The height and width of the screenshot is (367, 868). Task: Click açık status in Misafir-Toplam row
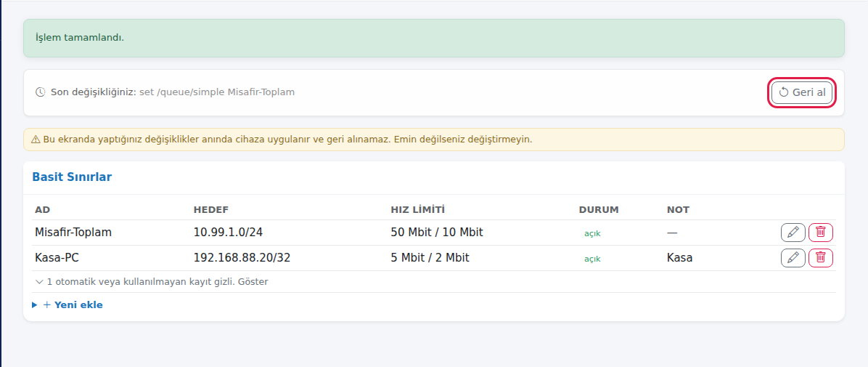coord(592,233)
